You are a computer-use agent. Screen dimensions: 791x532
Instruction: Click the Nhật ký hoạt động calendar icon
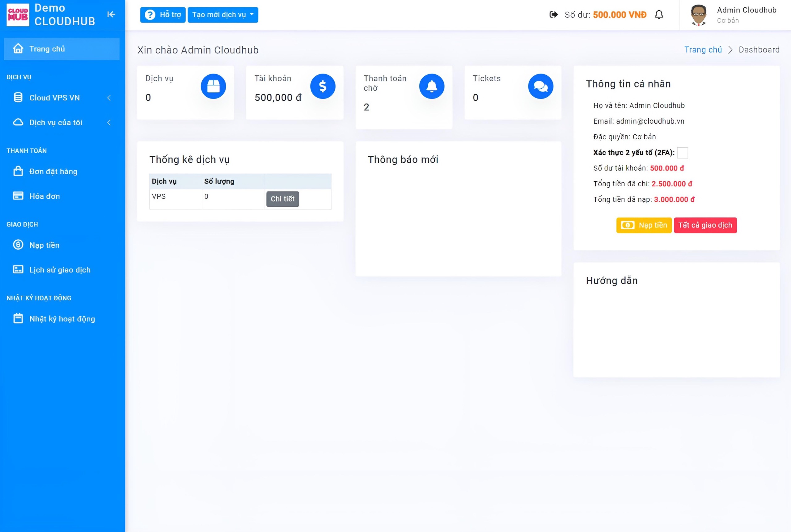tap(18, 318)
